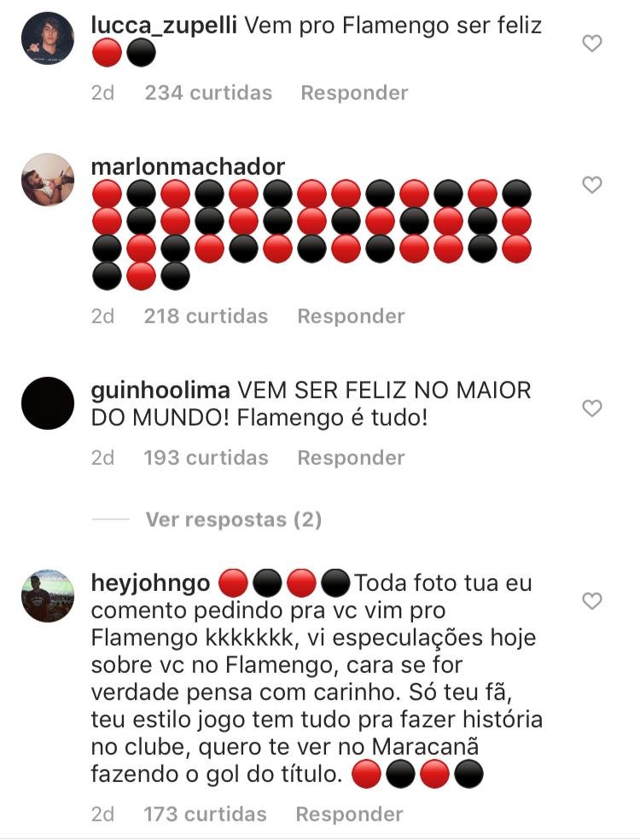
Task: Open the 218 curtidas likes
Action: coord(206,316)
